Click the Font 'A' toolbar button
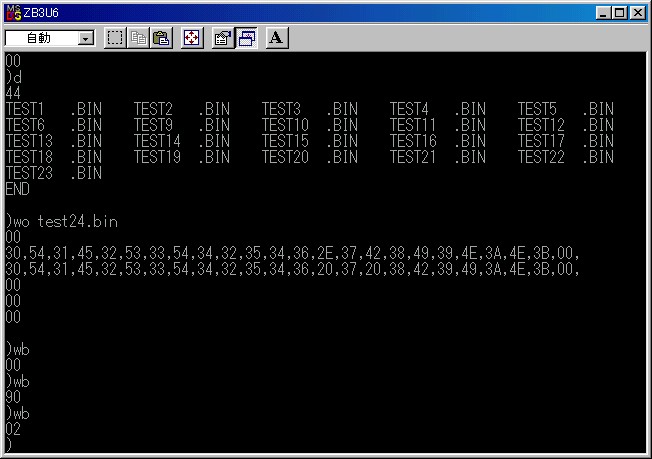This screenshot has height=459, width=652. (277, 38)
